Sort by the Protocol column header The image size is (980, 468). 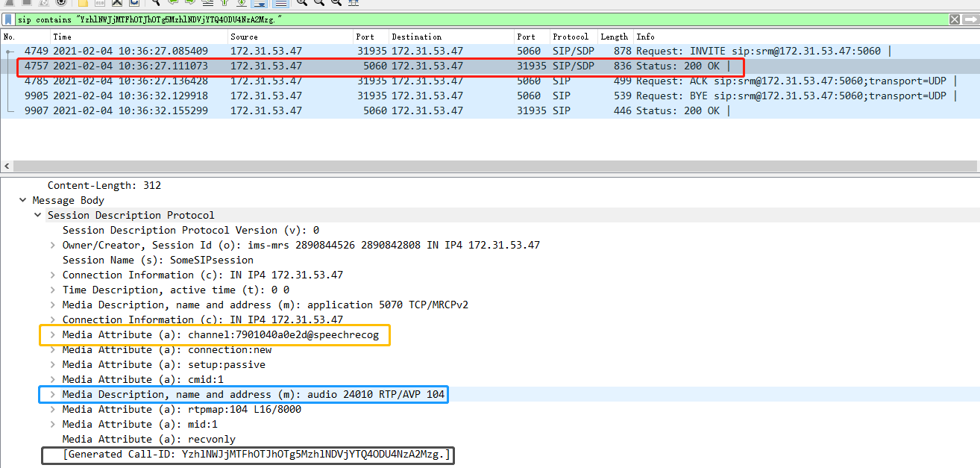(x=574, y=37)
